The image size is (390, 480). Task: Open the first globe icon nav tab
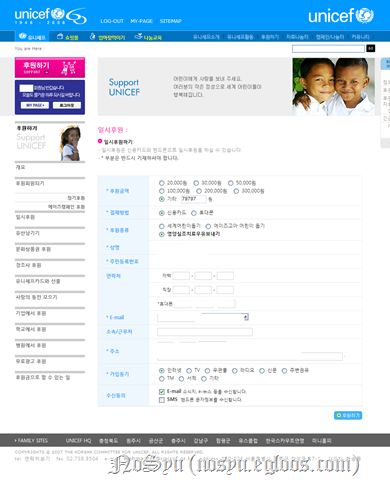(32, 36)
